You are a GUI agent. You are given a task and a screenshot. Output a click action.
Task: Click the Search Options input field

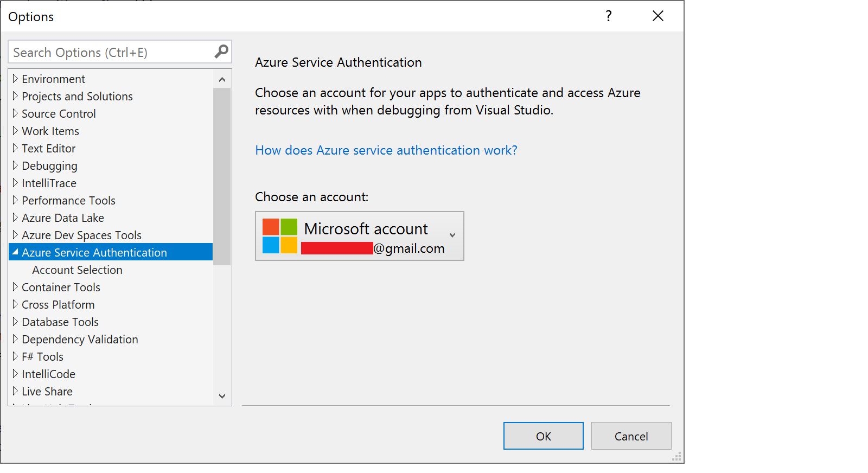(111, 53)
